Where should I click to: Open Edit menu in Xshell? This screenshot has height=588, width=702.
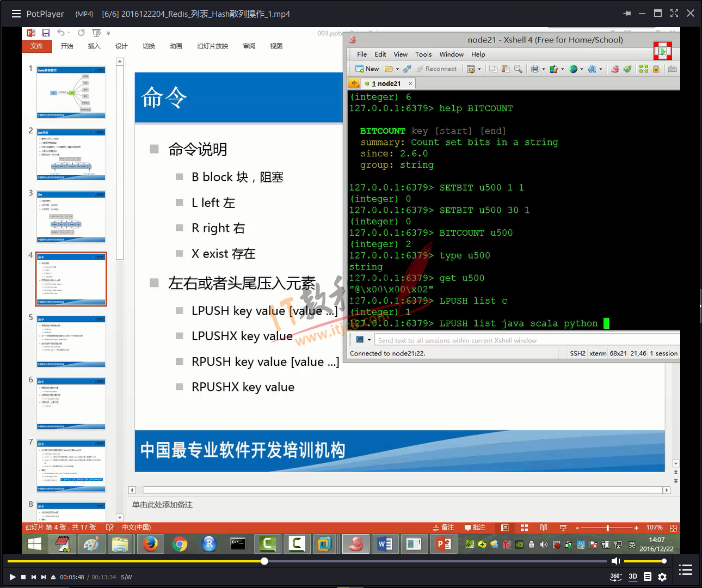click(380, 54)
